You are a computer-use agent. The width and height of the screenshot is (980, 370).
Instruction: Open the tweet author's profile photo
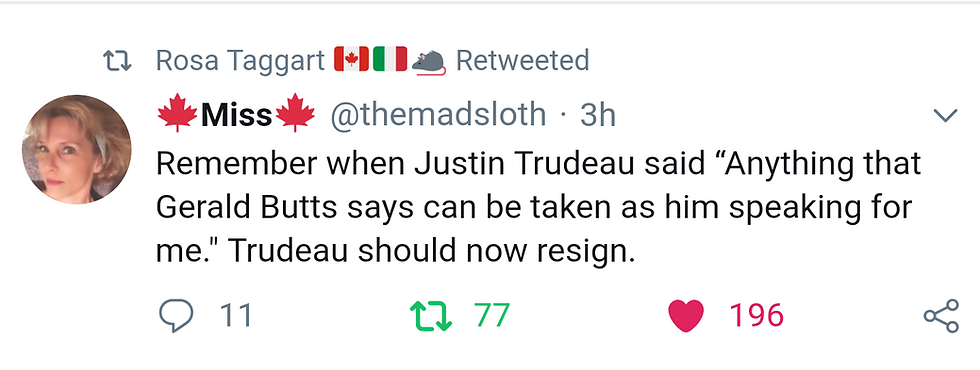(x=76, y=149)
